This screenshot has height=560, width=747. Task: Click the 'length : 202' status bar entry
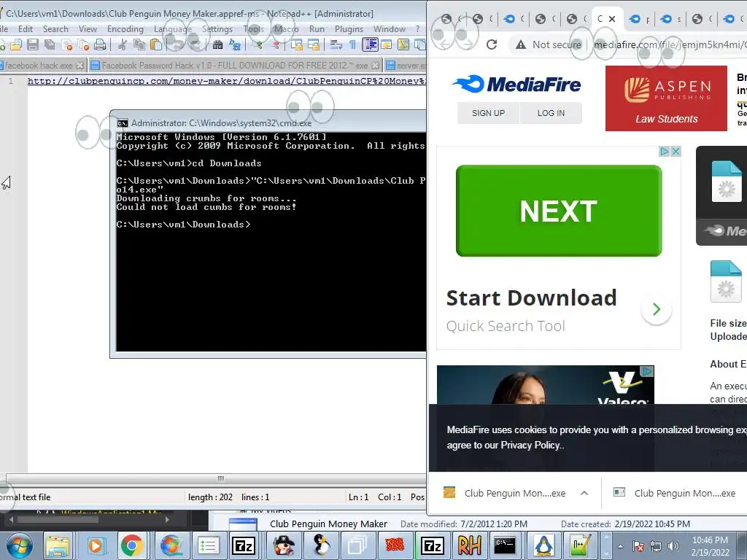(210, 497)
